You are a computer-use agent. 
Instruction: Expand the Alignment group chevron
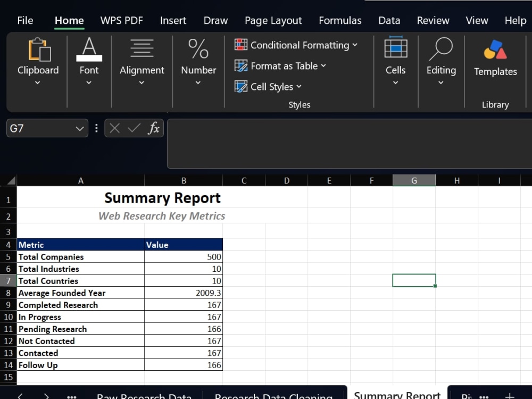[142, 82]
